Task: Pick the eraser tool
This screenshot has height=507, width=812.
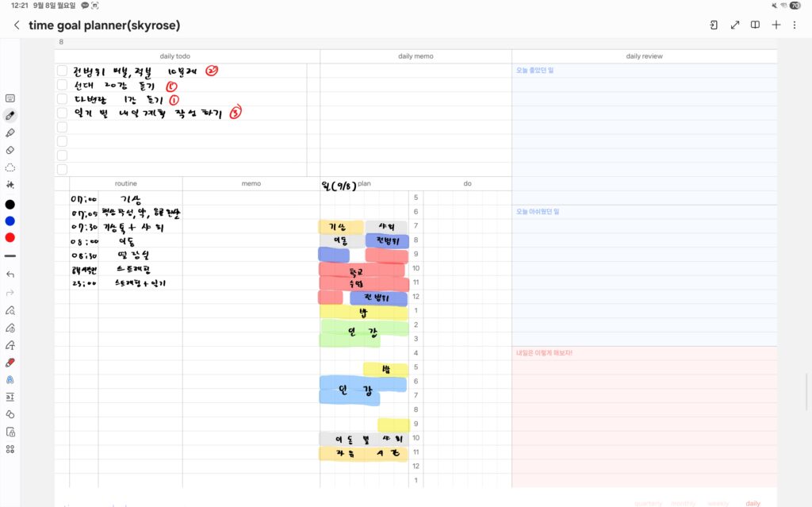Action: pos(10,150)
